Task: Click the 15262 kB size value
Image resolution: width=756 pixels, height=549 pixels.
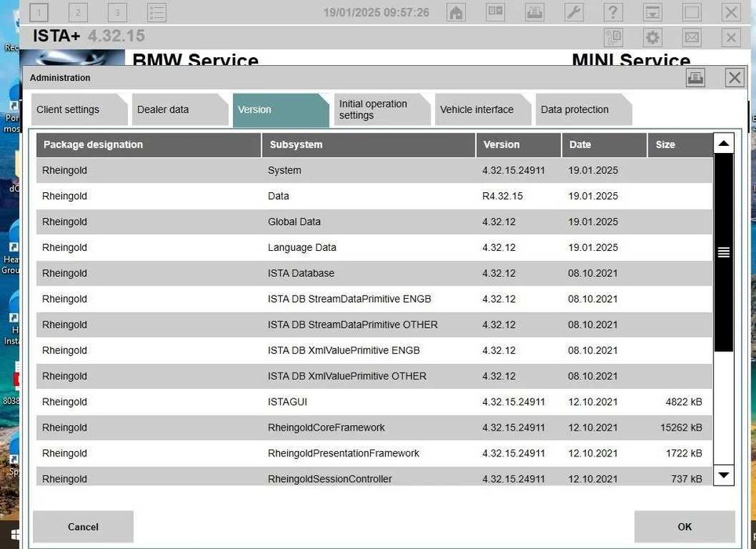Action: 681,427
